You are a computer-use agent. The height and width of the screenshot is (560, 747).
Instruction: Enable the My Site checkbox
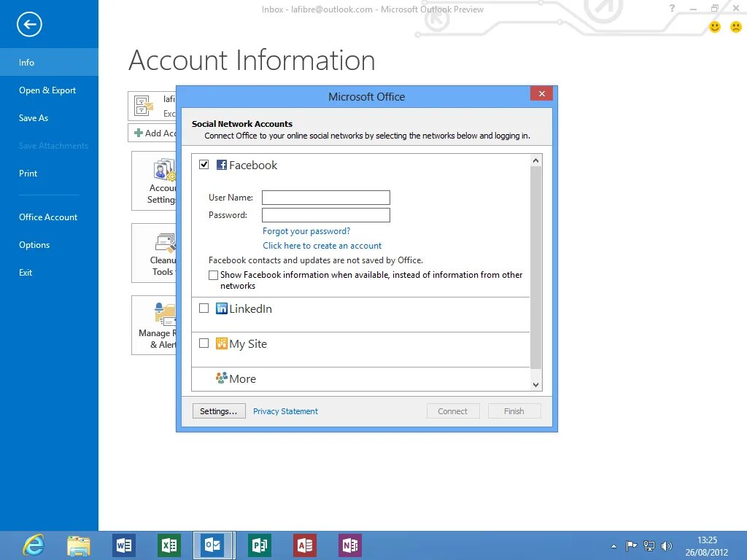click(x=204, y=343)
